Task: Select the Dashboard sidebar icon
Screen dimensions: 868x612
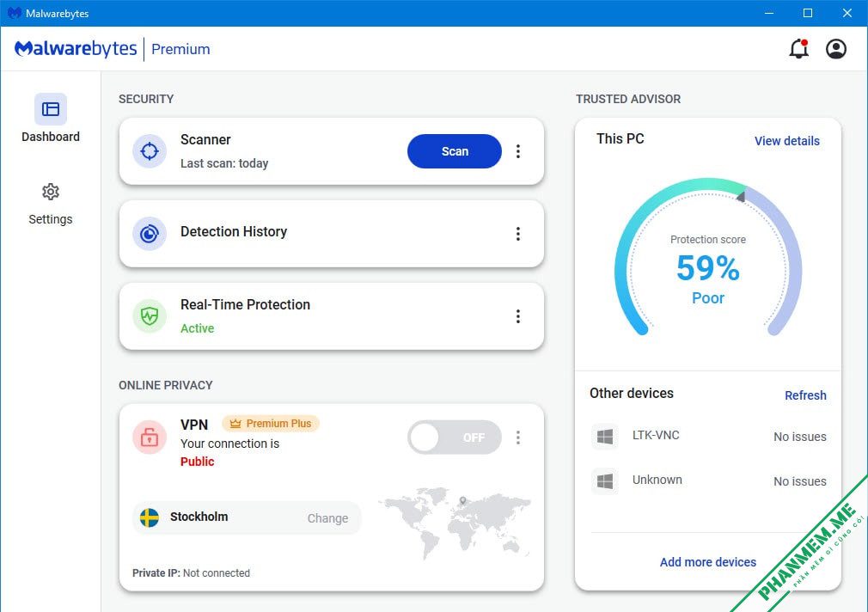Action: pyautogui.click(x=51, y=109)
